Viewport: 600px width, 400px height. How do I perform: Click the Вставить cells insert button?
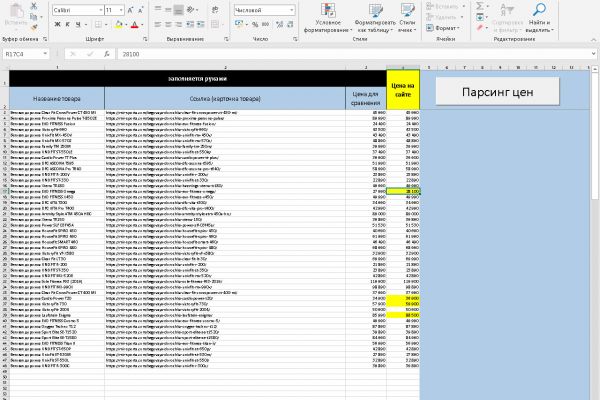446,6
